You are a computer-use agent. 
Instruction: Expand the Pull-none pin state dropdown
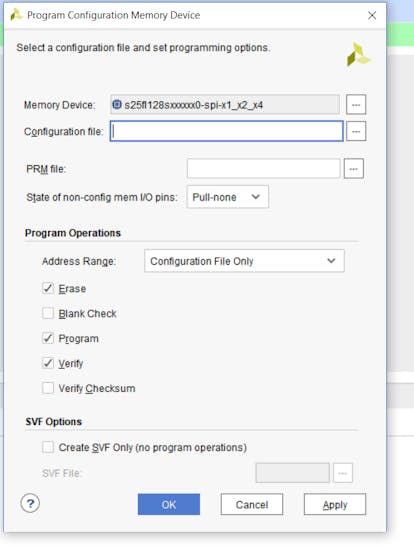tap(228, 197)
